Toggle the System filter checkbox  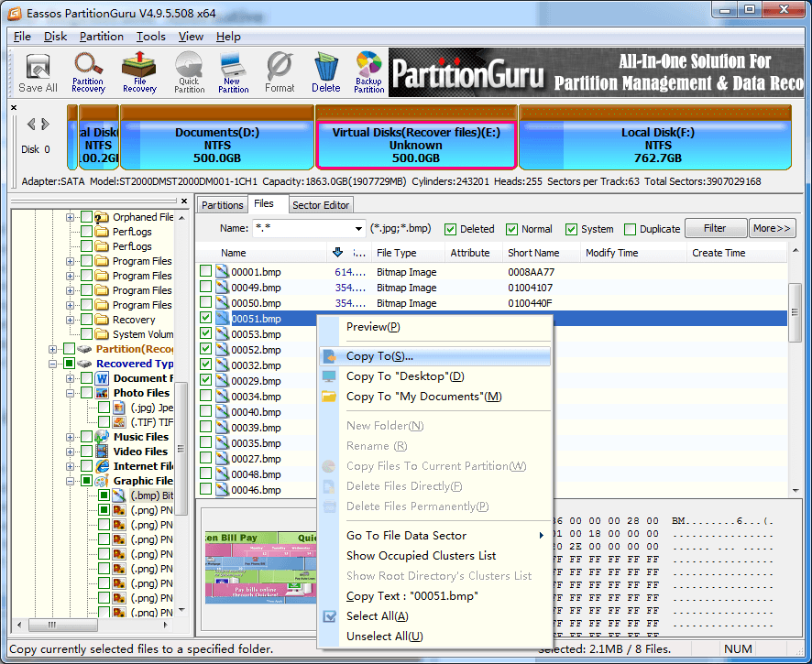tap(571, 229)
